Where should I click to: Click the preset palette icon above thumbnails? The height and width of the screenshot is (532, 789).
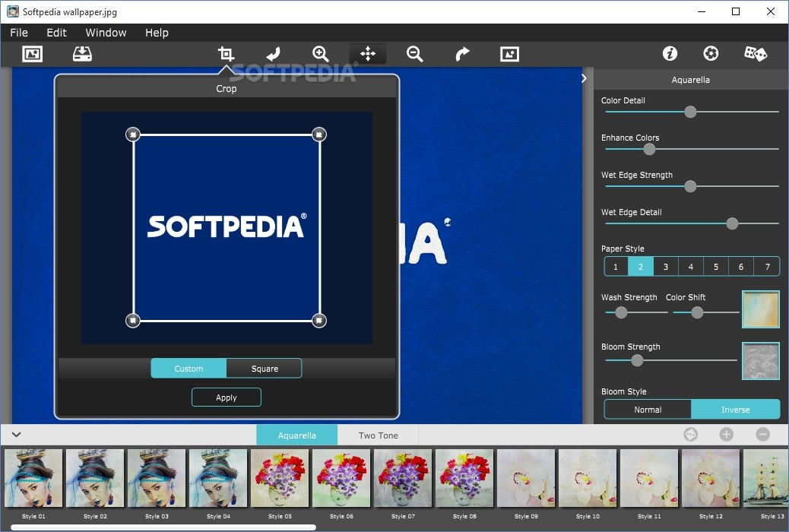tap(690, 435)
